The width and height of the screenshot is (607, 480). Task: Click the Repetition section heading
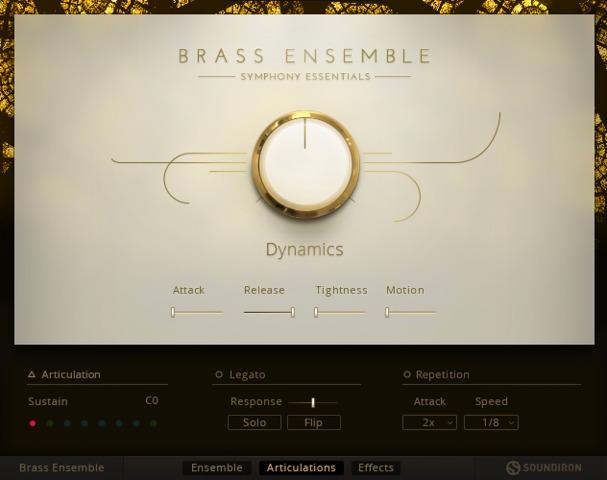[x=442, y=375]
